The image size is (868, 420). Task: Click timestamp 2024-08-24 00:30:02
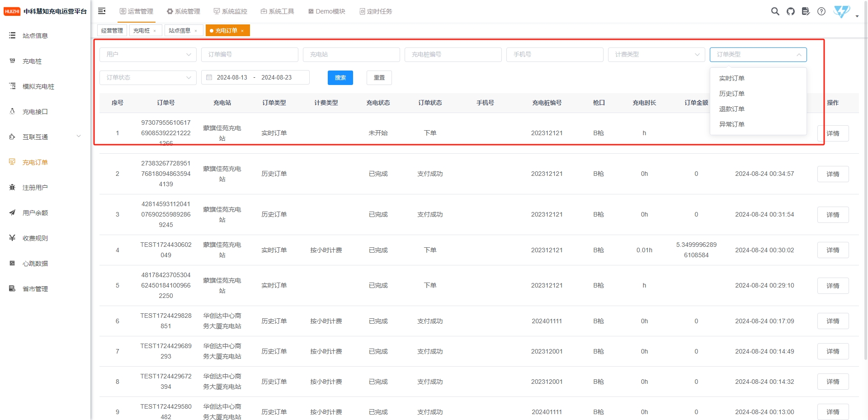[x=764, y=250]
